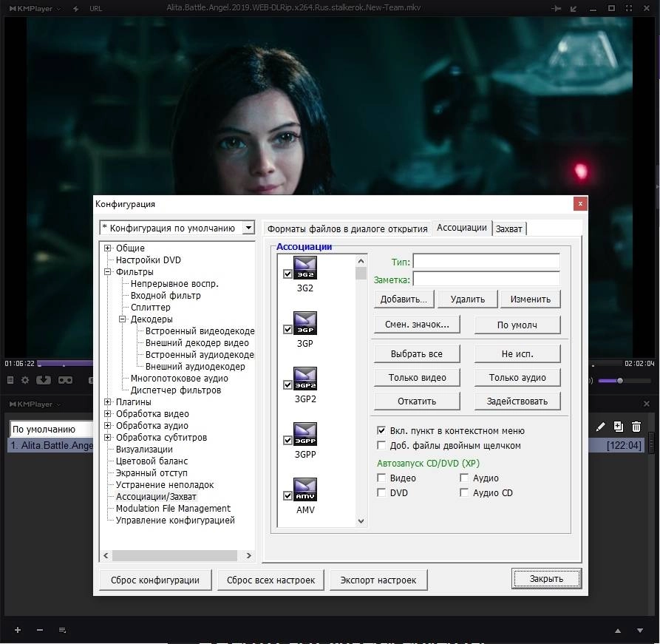Expand the 'Общие' tree node
Screen dimensions: 660x644
point(108,248)
